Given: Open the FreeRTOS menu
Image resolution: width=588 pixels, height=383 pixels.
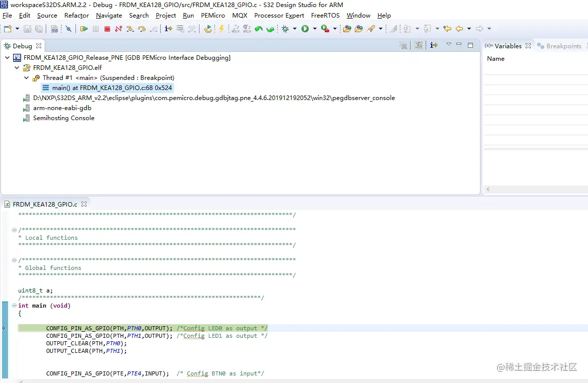Looking at the screenshot, I should (325, 16).
